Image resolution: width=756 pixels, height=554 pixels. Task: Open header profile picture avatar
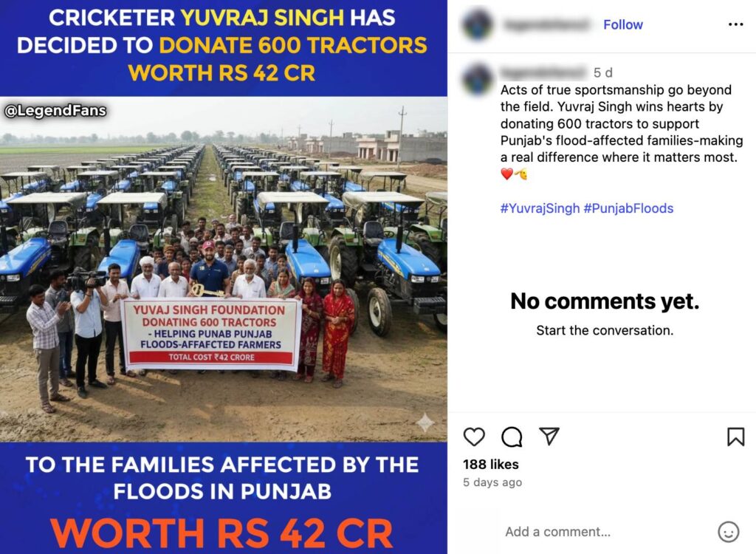tap(478, 24)
